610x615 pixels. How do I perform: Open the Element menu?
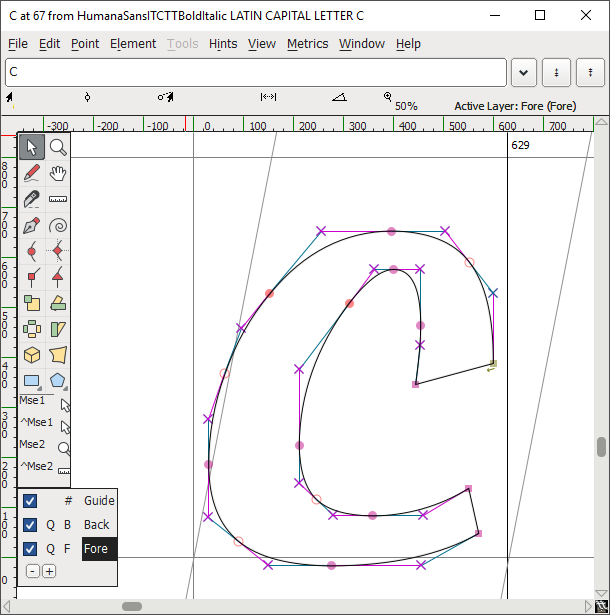coord(133,44)
